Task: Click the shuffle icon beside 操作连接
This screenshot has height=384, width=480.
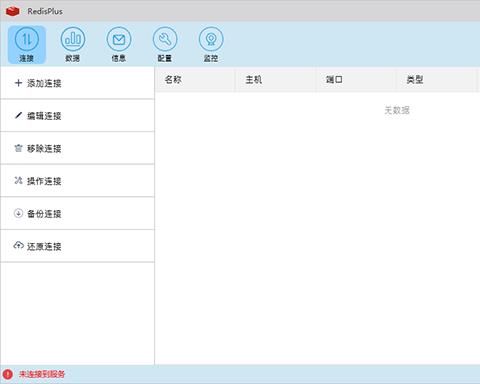Action: (x=18, y=180)
